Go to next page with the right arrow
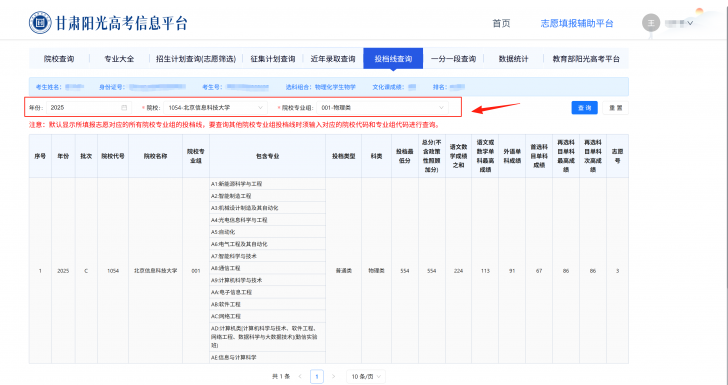This screenshot has height=385, width=728. point(333,376)
